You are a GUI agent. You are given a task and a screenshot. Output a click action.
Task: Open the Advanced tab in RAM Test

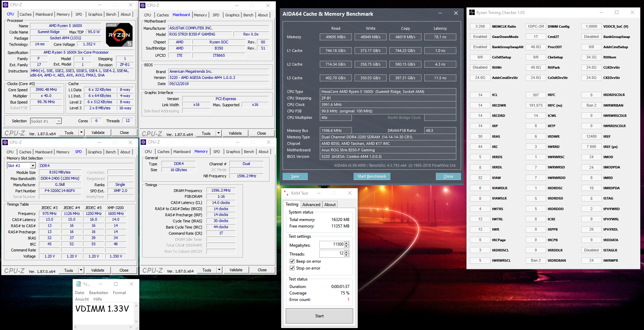311,205
